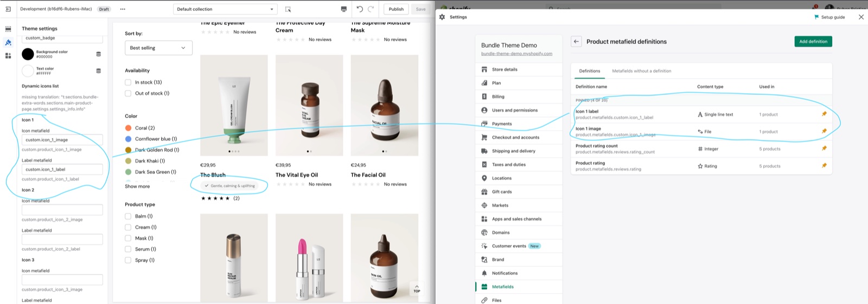Click the Add definition button

pyautogui.click(x=813, y=41)
